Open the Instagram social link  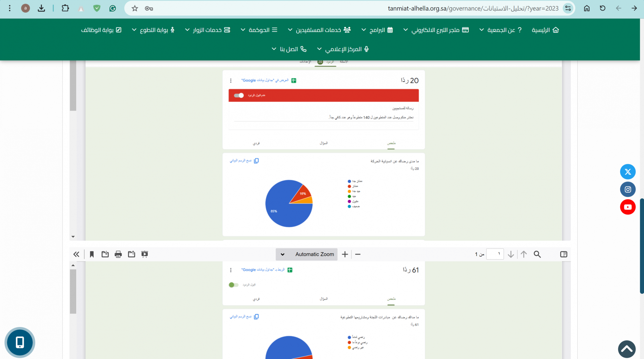click(x=628, y=189)
